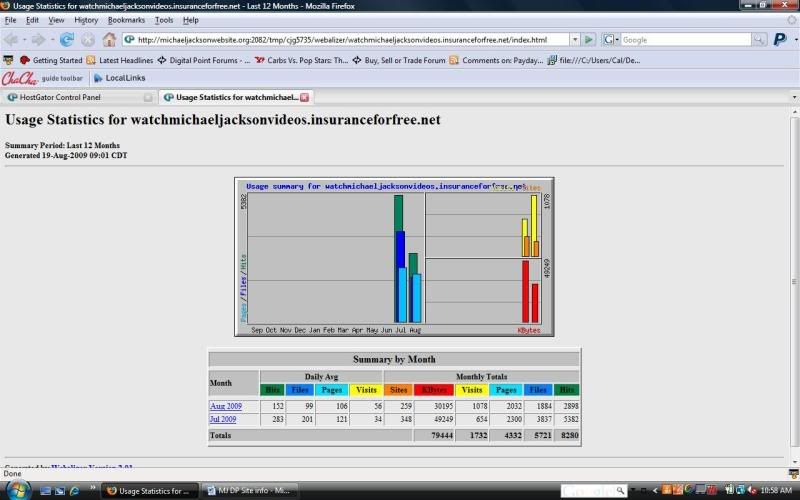
Task: Click the taskbar desktop search box
Action: click(593, 490)
